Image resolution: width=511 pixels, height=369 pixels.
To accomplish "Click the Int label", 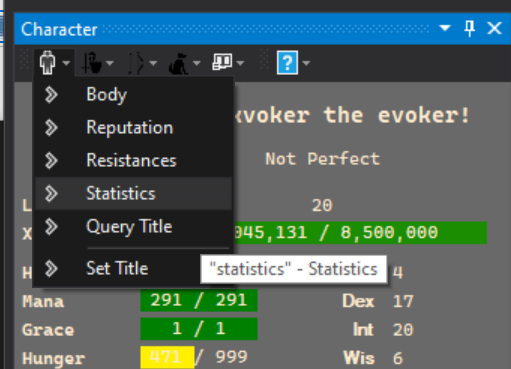I will [363, 330].
